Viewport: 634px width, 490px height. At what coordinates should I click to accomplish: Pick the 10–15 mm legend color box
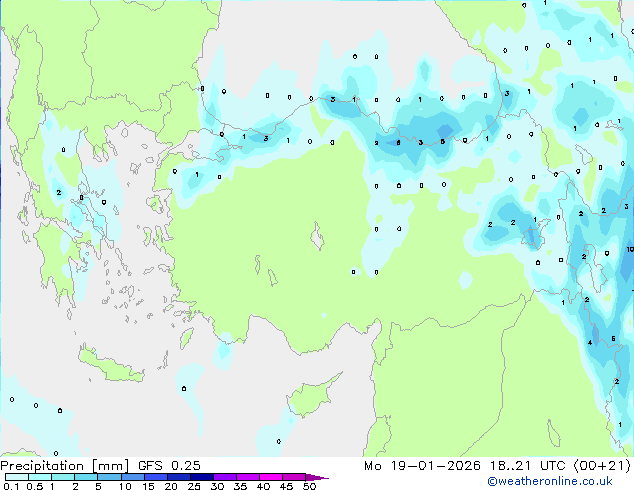[132, 477]
